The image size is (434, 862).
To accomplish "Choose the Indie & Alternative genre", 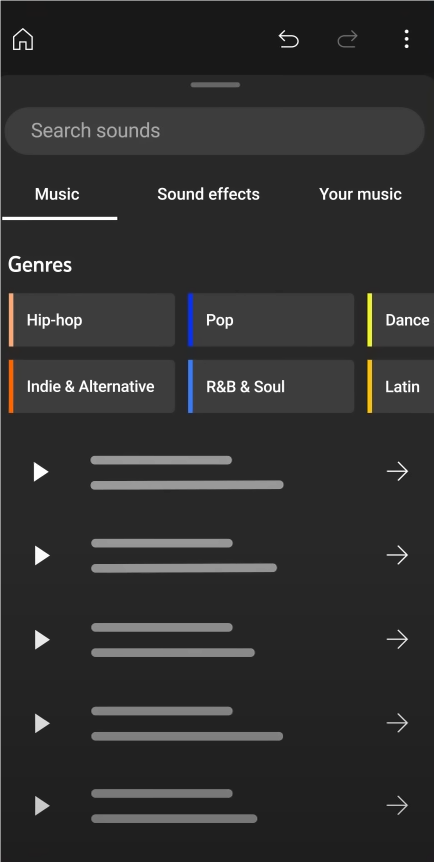I will (x=92, y=386).
